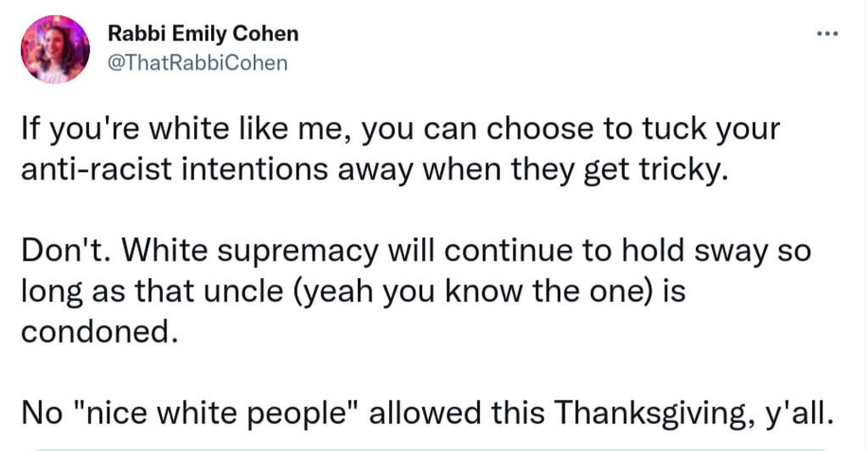Click the words "anti-racist intentions"
Image resolution: width=868 pixels, height=451 pixels.
(180, 170)
